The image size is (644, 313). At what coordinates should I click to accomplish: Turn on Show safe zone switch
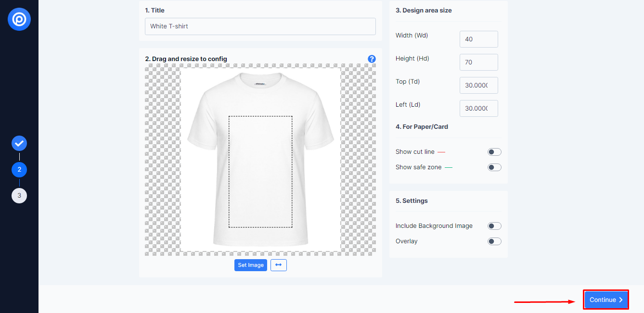tap(494, 167)
